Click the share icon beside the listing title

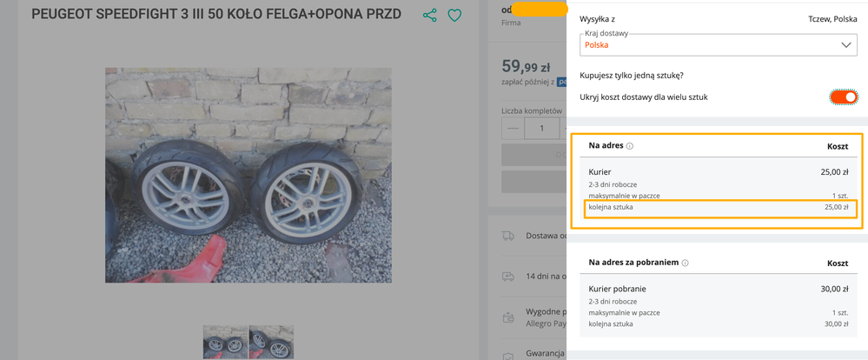(429, 16)
